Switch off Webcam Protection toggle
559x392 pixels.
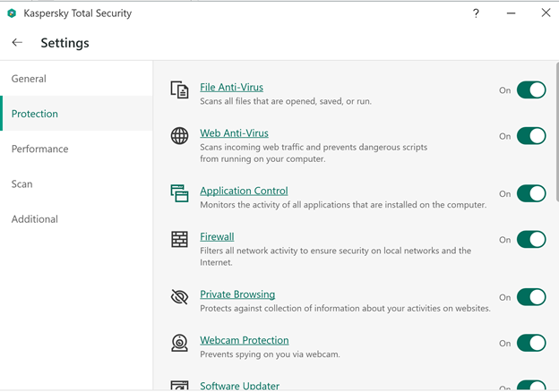(531, 343)
